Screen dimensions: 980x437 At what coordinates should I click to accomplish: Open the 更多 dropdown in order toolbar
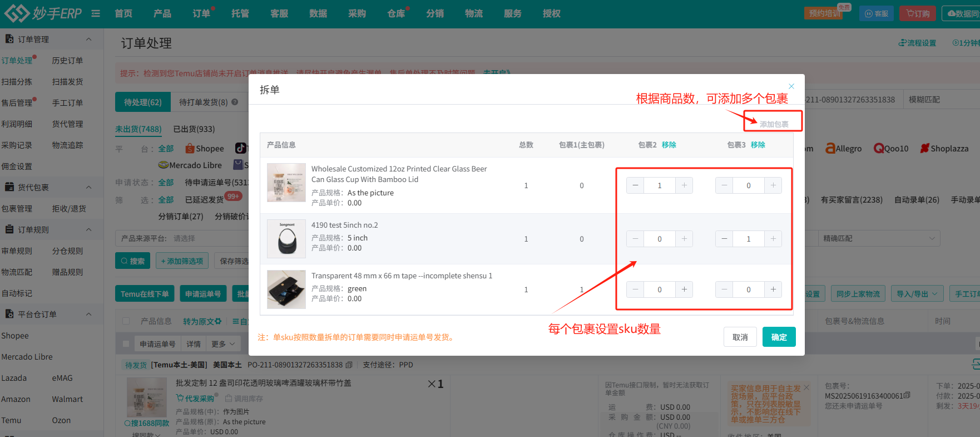pyautogui.click(x=224, y=344)
